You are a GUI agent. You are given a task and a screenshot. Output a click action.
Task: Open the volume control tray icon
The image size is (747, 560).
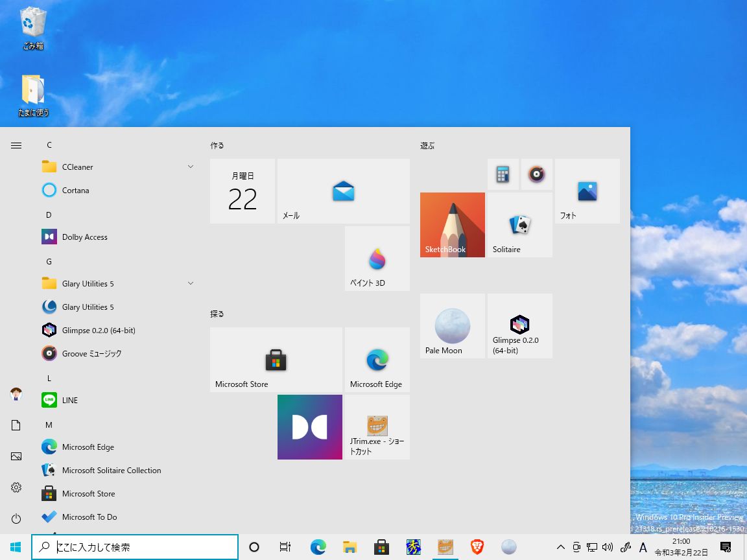608,547
